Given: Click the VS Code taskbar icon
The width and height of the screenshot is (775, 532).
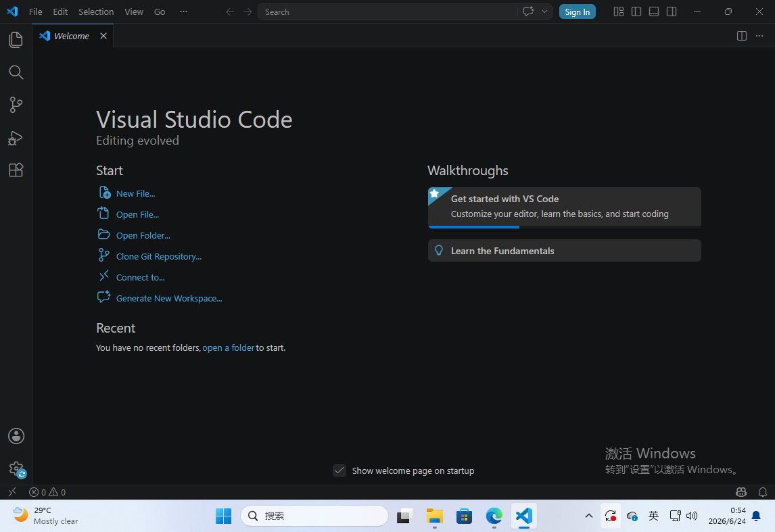Looking at the screenshot, I should [x=524, y=516].
